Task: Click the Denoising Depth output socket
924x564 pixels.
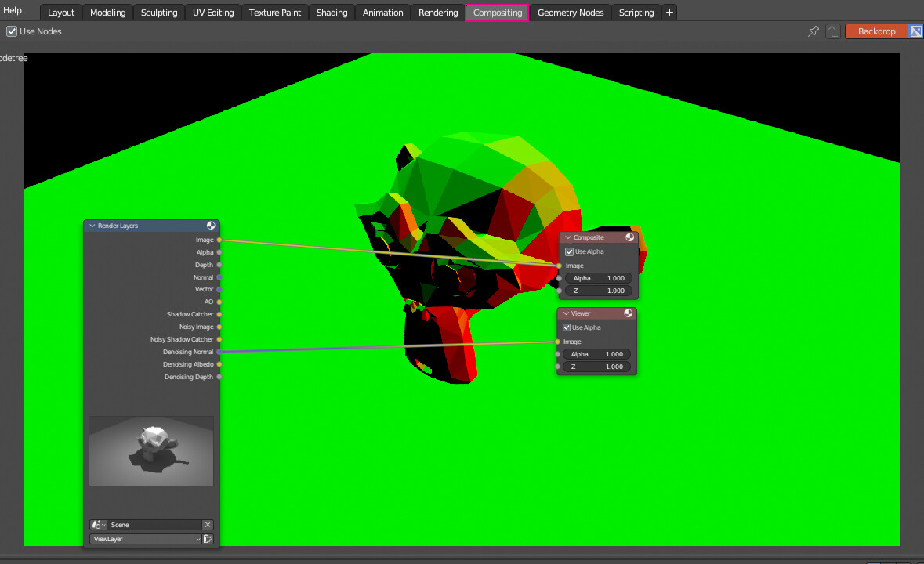Action: pos(219,377)
